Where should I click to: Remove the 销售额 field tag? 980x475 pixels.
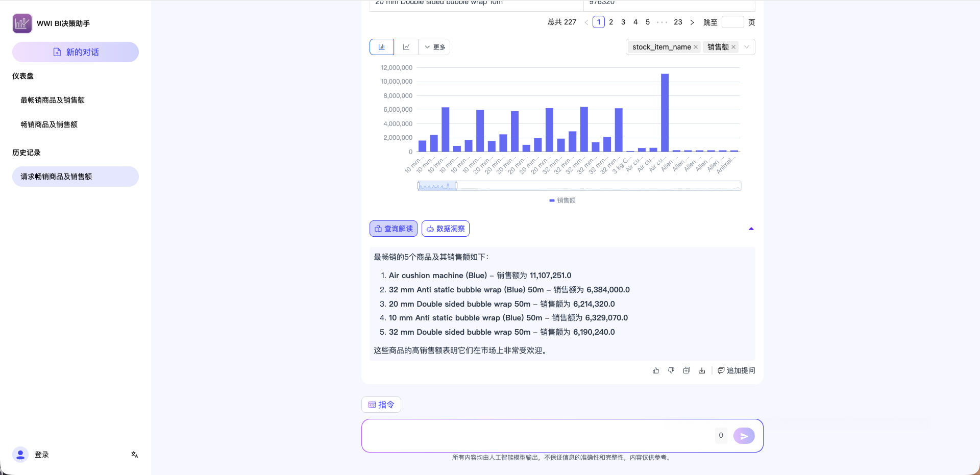pyautogui.click(x=733, y=47)
